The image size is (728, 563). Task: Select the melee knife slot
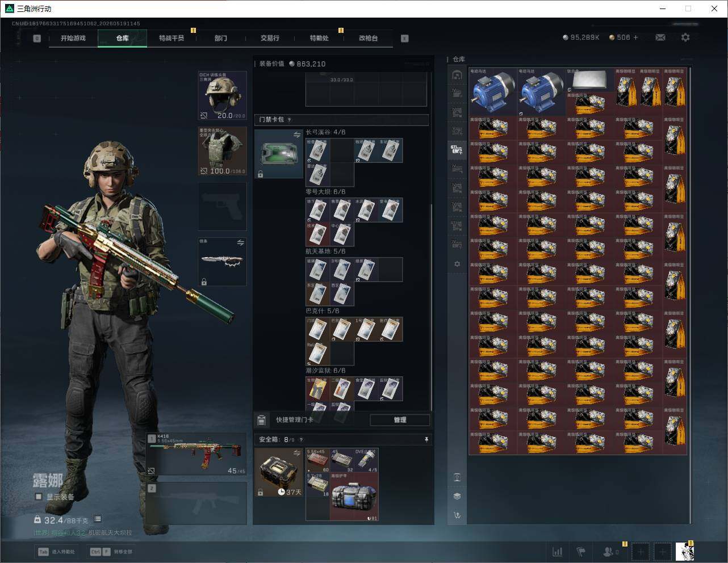pyautogui.click(x=222, y=262)
